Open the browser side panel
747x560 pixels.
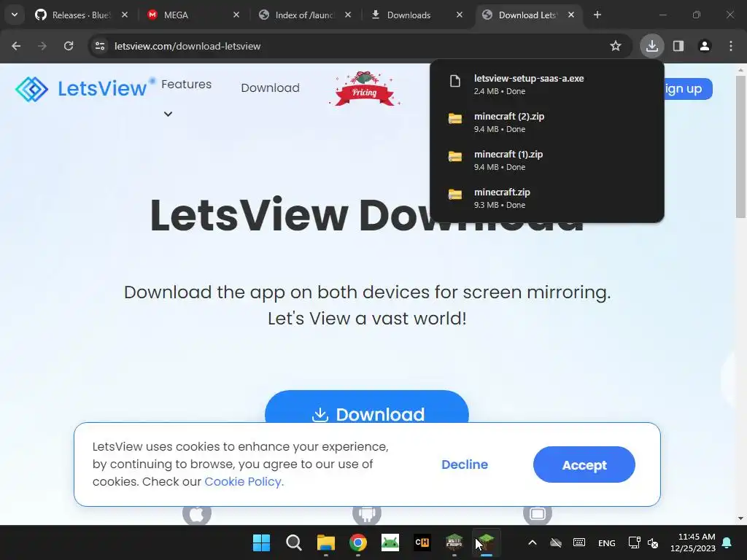(678, 46)
